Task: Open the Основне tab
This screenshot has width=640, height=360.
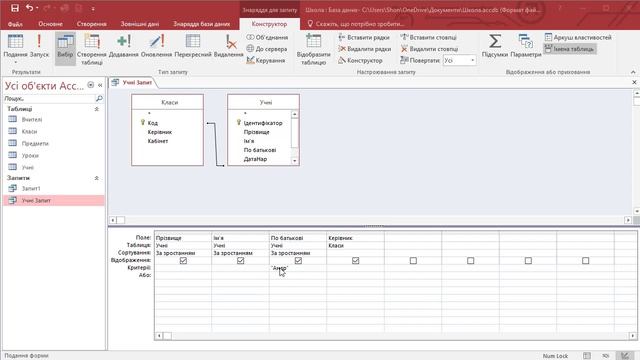Action: coord(51,24)
